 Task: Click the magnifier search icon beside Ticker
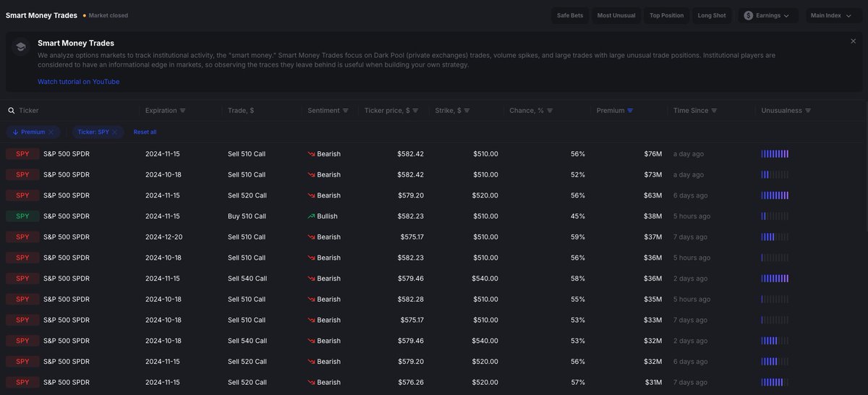pos(12,111)
